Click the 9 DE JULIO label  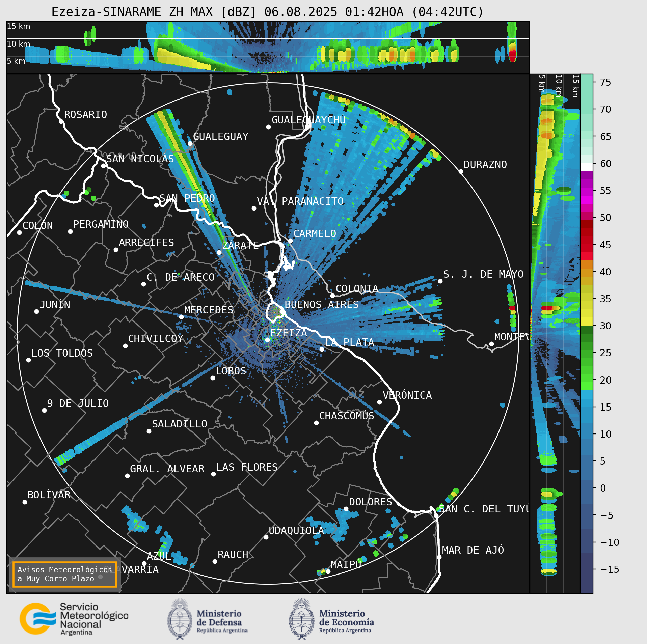[78, 403]
